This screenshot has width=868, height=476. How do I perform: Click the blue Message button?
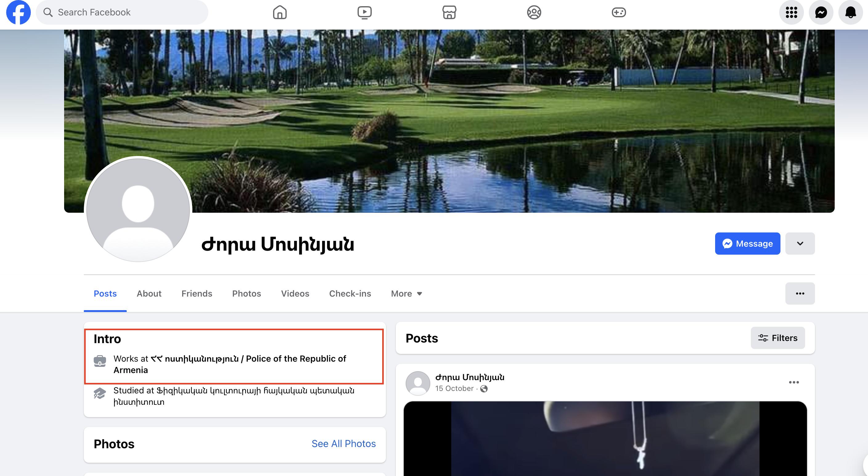[747, 243]
